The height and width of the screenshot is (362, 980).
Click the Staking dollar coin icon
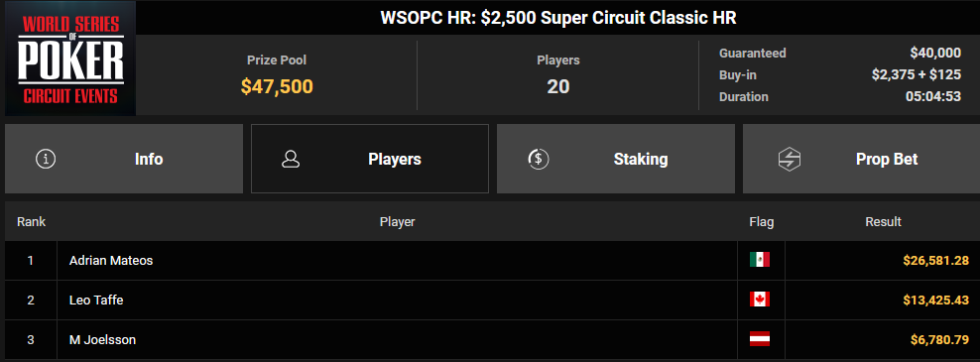click(x=539, y=159)
